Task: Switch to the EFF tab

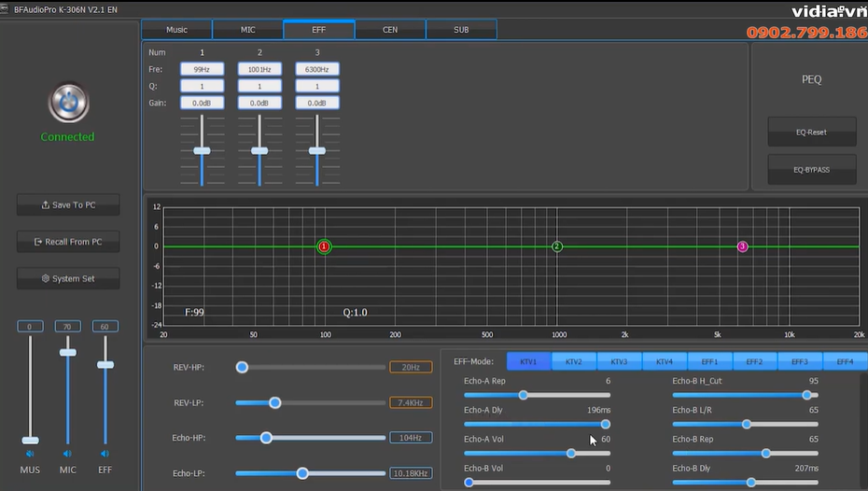Action: (x=319, y=30)
